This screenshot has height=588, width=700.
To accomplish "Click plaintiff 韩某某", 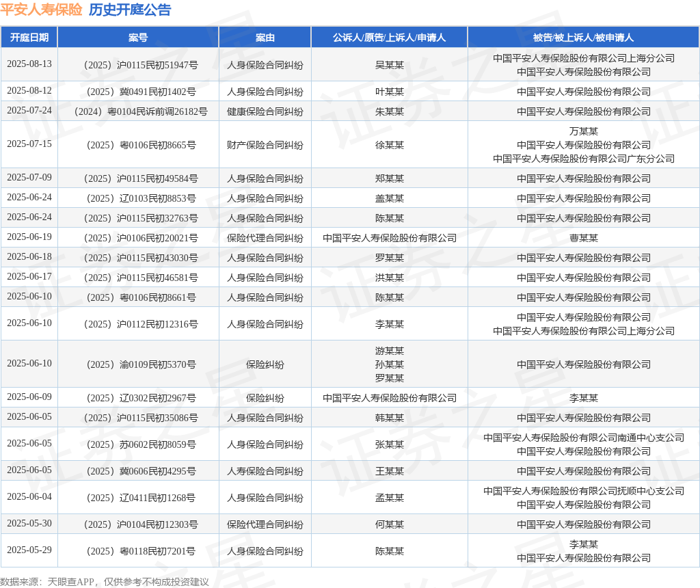I will pos(389,418).
